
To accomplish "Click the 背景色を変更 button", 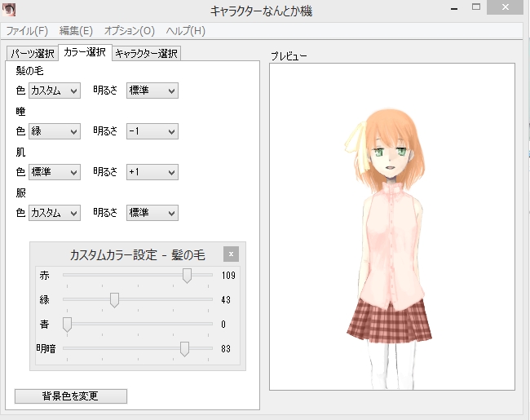I will pos(71,396).
